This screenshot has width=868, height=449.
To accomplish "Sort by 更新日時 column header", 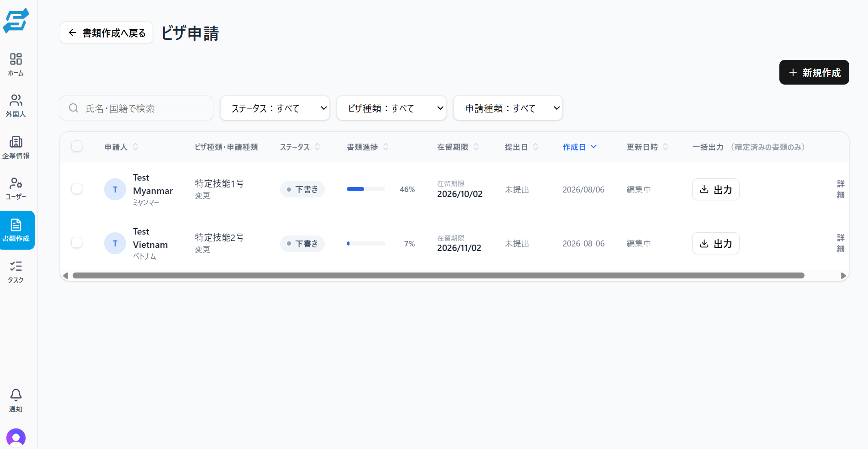I will pos(648,147).
